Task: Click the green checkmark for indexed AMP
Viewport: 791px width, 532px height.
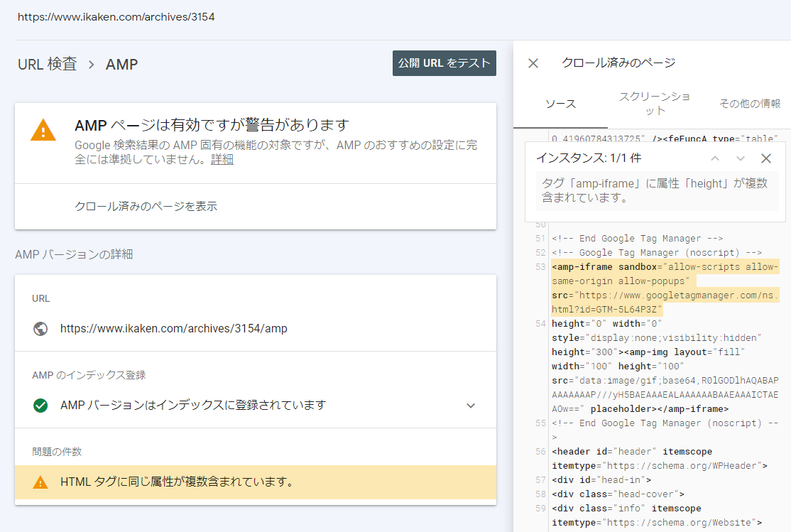Action: pyautogui.click(x=40, y=406)
